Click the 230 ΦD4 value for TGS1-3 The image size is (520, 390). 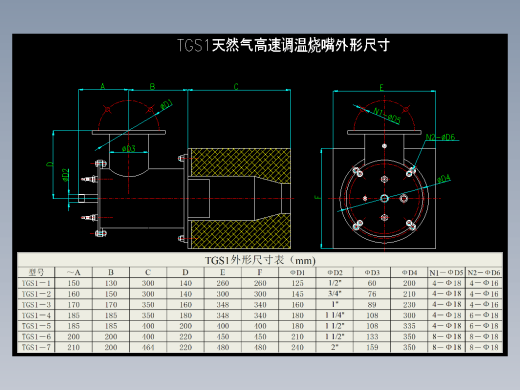coord(409,305)
